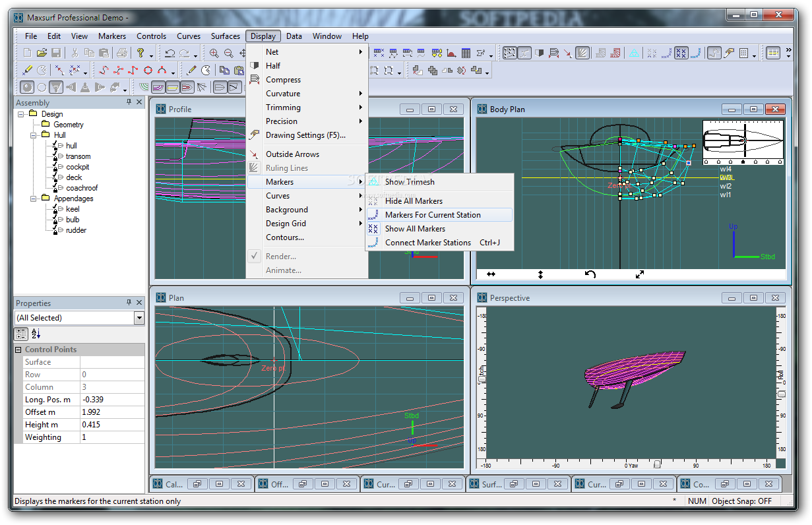The height and width of the screenshot is (525, 812).
Task: Select Connect Marker Stations menu entry
Action: 439,242
